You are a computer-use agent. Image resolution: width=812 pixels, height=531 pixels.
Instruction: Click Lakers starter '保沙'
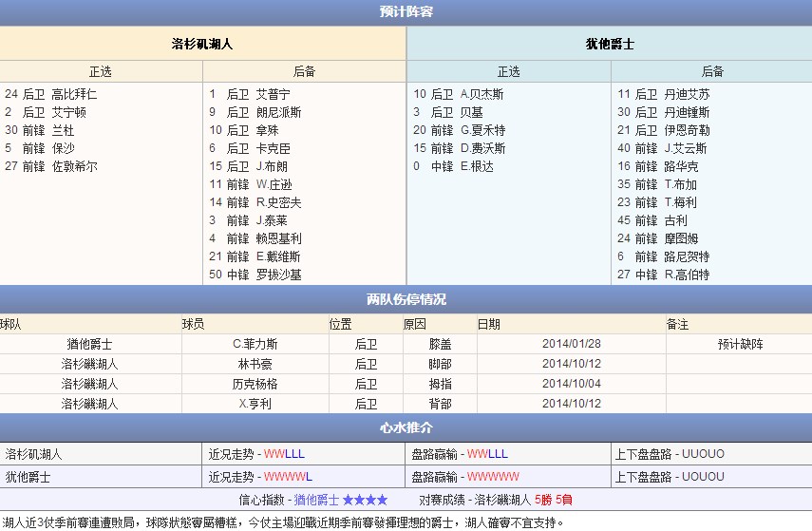(64, 148)
